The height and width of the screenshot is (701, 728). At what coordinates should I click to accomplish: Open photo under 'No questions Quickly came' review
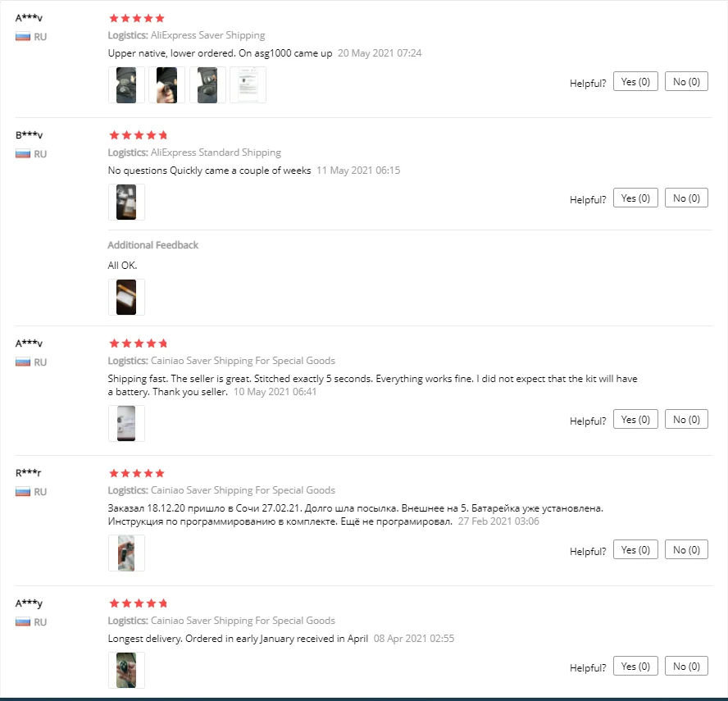(x=126, y=202)
